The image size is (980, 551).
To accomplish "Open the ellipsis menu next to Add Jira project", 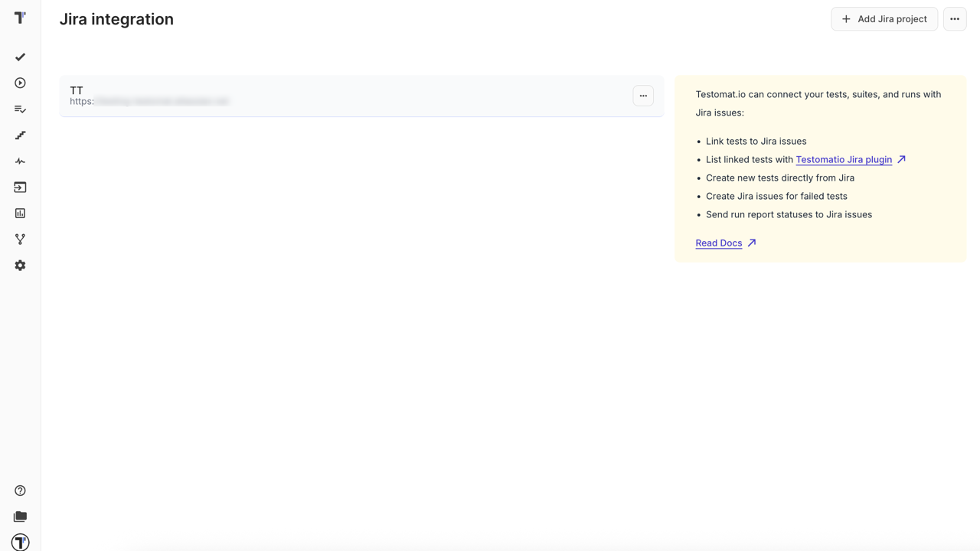I will (954, 18).
